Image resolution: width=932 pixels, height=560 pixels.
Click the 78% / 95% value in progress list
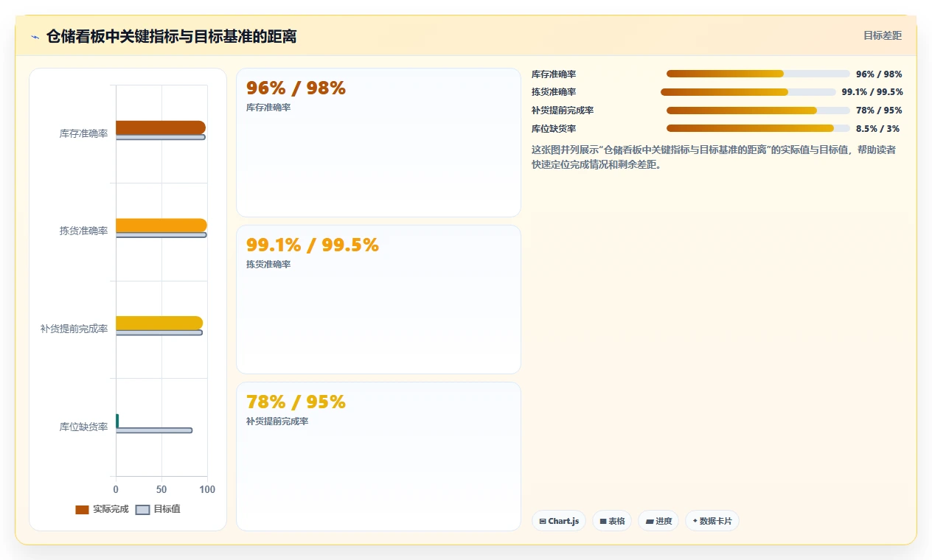pyautogui.click(x=879, y=111)
